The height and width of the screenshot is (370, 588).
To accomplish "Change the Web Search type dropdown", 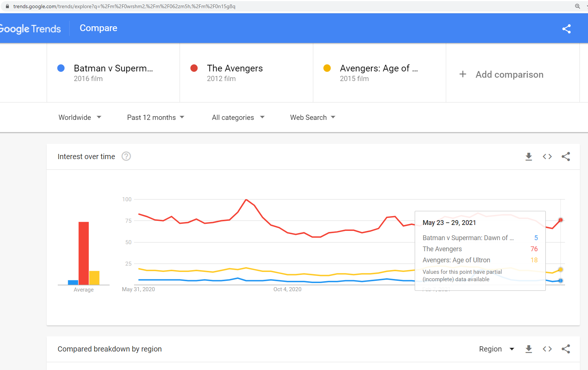I will (x=313, y=117).
